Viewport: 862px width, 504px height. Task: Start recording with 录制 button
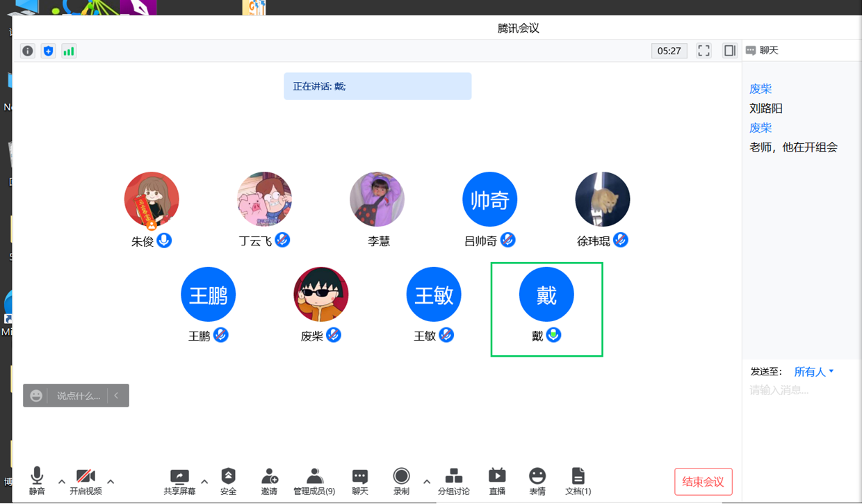click(401, 481)
